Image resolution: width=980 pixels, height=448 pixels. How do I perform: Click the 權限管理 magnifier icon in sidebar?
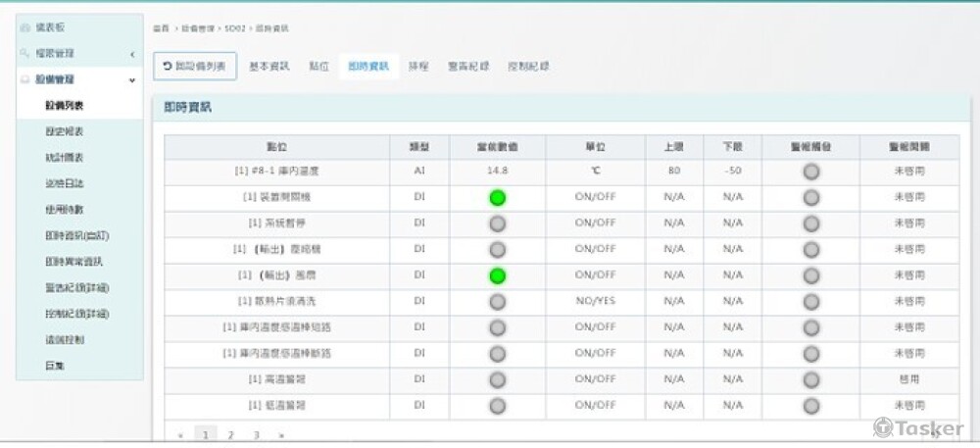point(25,54)
